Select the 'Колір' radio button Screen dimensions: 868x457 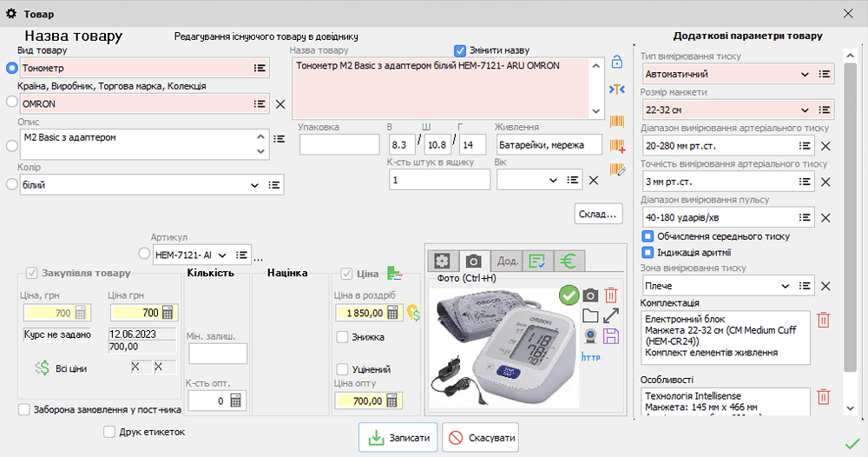12,184
